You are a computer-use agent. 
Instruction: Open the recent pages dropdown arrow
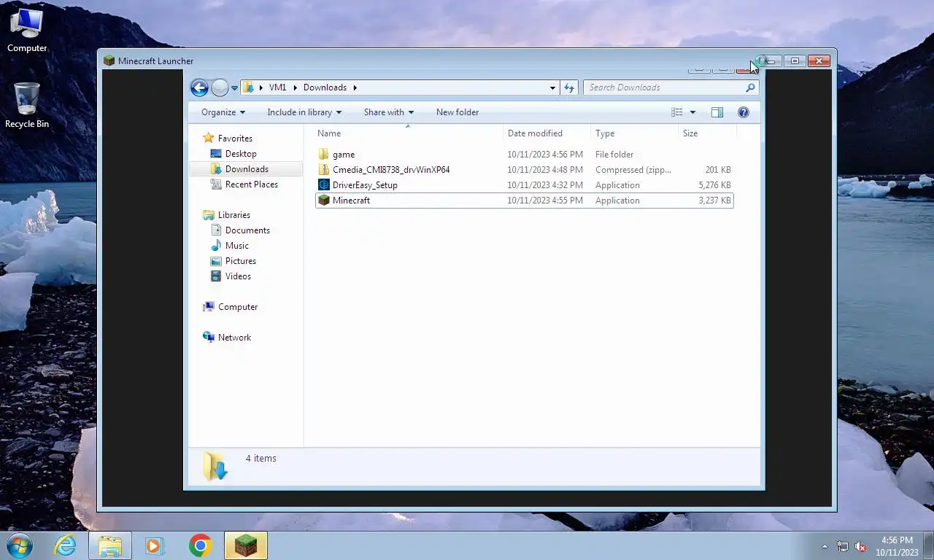pyautogui.click(x=234, y=88)
